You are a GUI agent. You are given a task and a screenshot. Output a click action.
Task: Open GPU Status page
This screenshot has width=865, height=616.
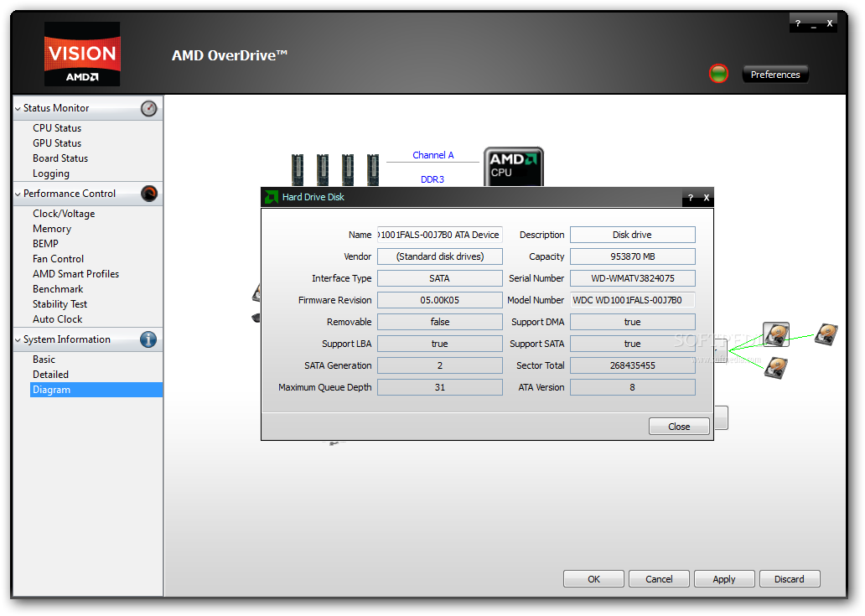click(x=57, y=142)
